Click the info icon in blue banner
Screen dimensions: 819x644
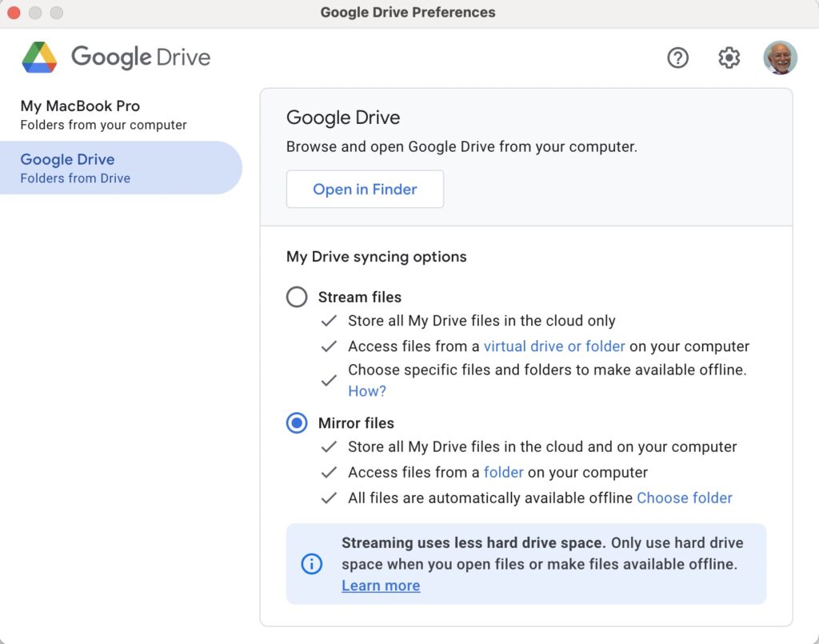(311, 564)
